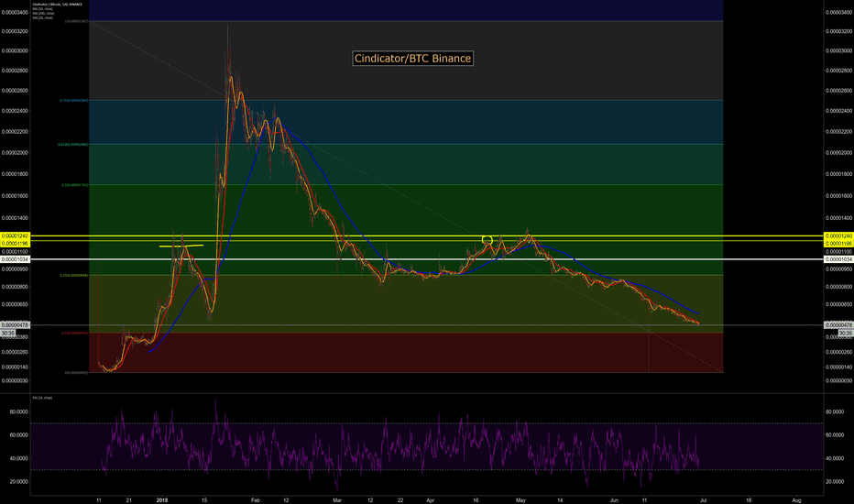Click the 0.00001034 white price label on right axis

[838, 259]
